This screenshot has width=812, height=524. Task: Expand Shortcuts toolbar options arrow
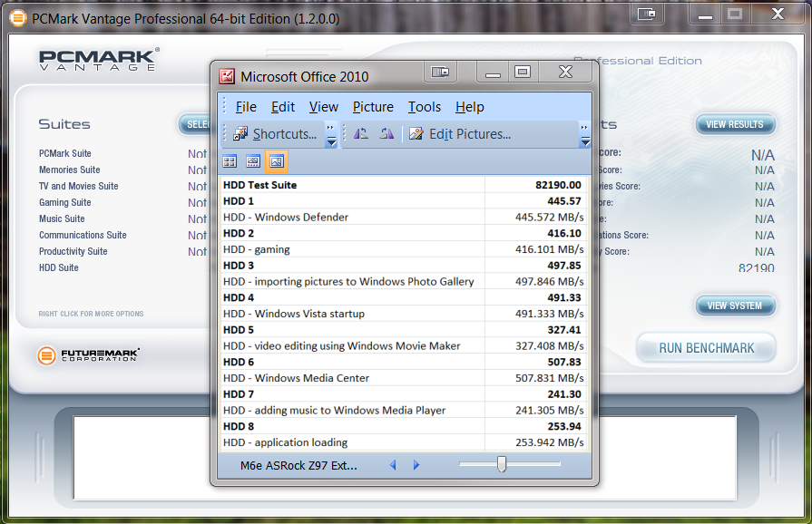[x=331, y=135]
